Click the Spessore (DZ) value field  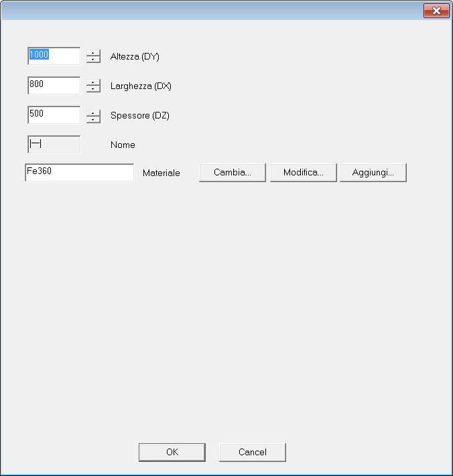54,114
